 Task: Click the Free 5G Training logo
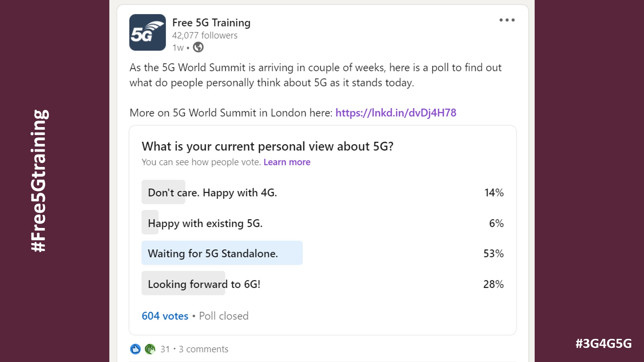click(147, 33)
